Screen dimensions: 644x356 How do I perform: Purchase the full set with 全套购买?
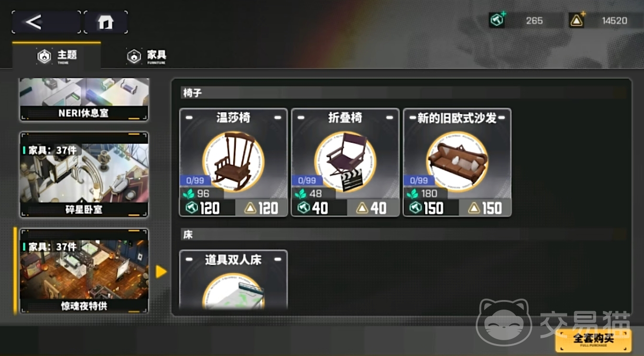tap(593, 340)
